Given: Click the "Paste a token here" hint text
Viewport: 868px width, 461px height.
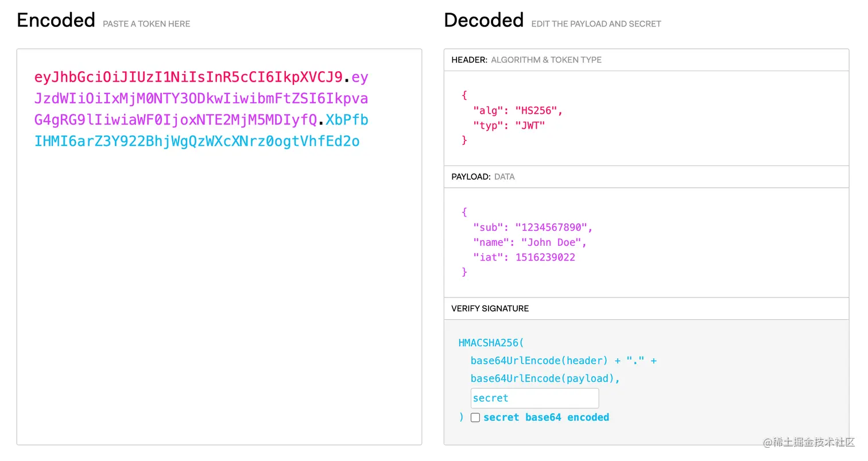Looking at the screenshot, I should click(x=146, y=24).
